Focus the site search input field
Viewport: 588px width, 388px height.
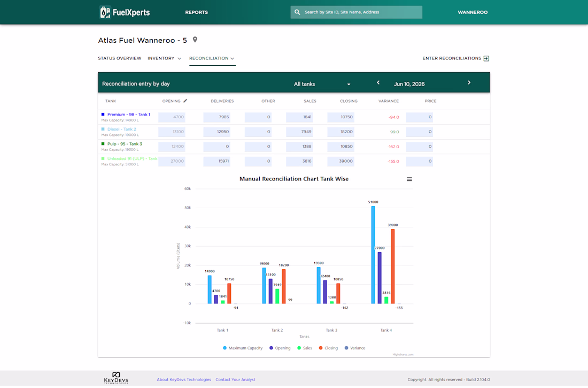pyautogui.click(x=356, y=12)
